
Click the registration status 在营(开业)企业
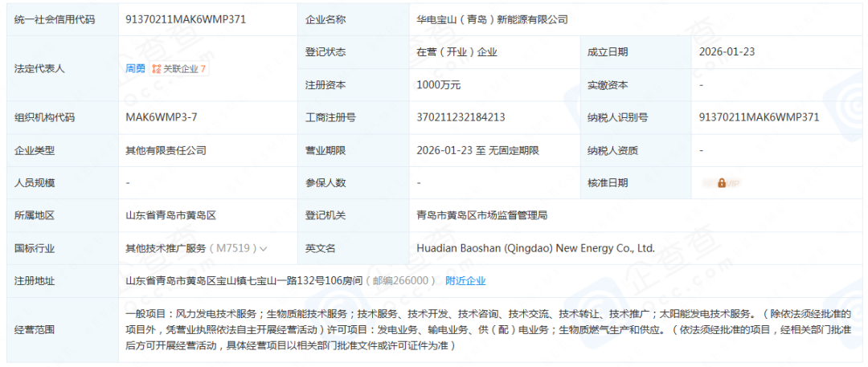tap(457, 52)
